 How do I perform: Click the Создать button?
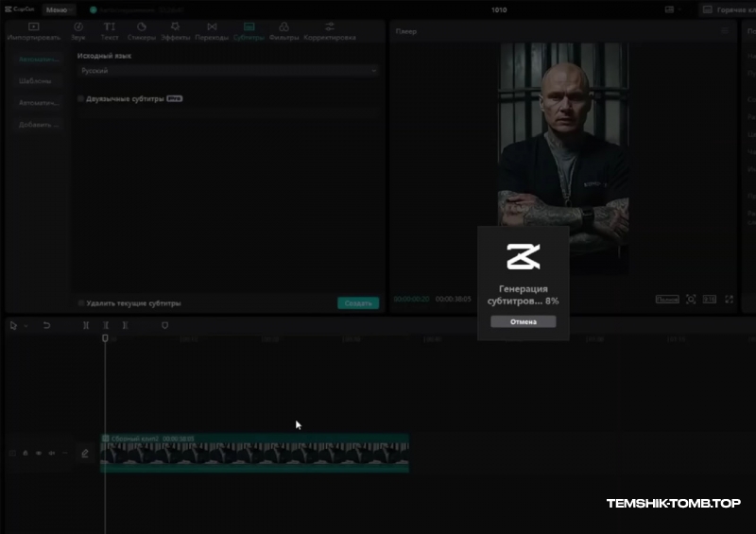[358, 303]
